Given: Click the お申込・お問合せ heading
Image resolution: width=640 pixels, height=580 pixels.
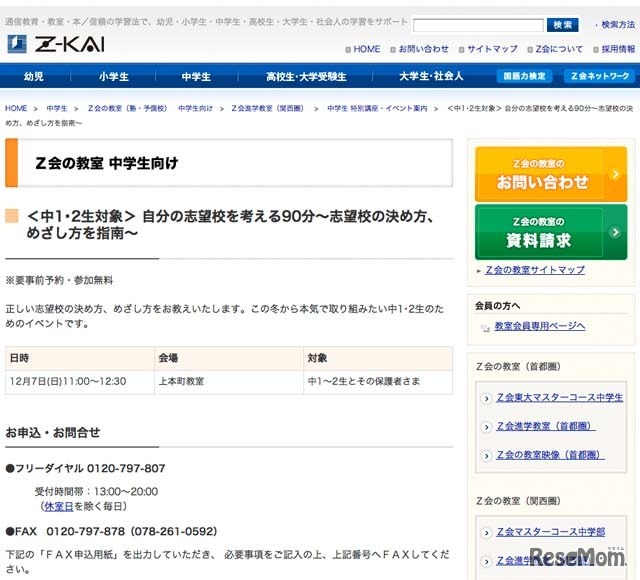Looking at the screenshot, I should (53, 433).
